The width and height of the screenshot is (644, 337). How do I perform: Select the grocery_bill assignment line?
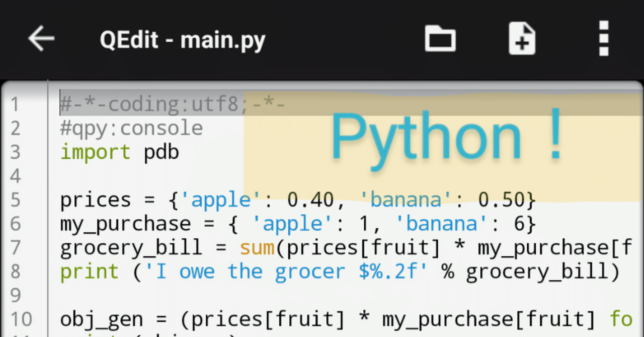(302, 247)
